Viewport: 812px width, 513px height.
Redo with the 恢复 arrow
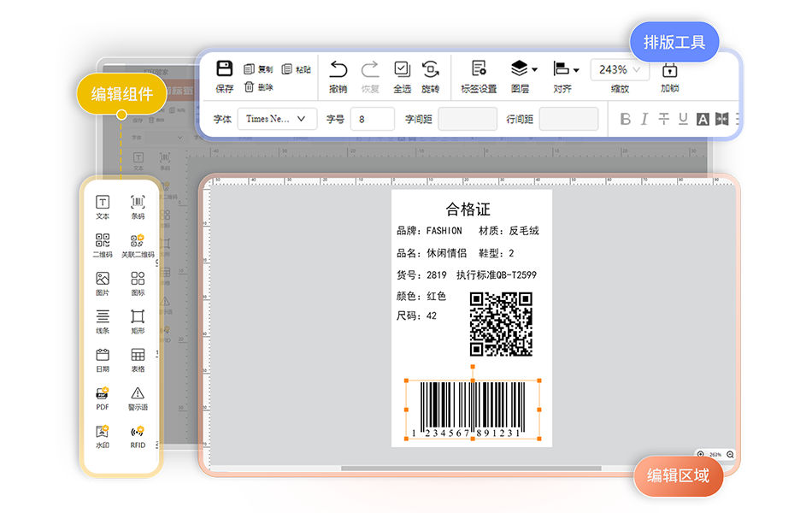pyautogui.click(x=370, y=69)
